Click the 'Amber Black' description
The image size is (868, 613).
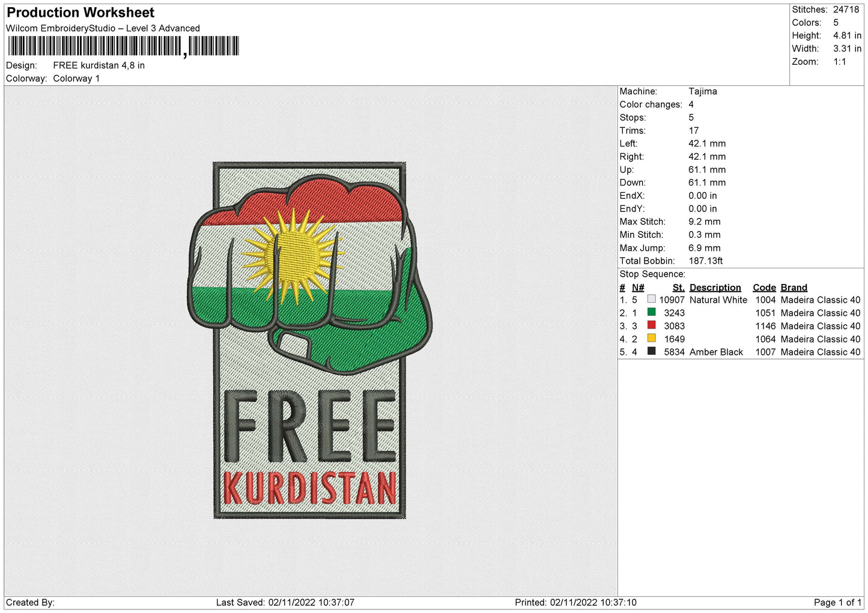point(716,352)
